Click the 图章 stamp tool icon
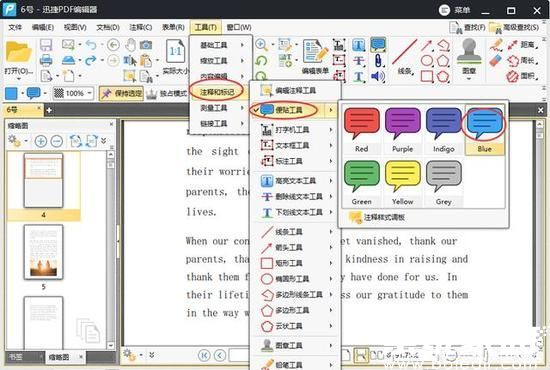This screenshot has width=550, height=370. (x=469, y=51)
